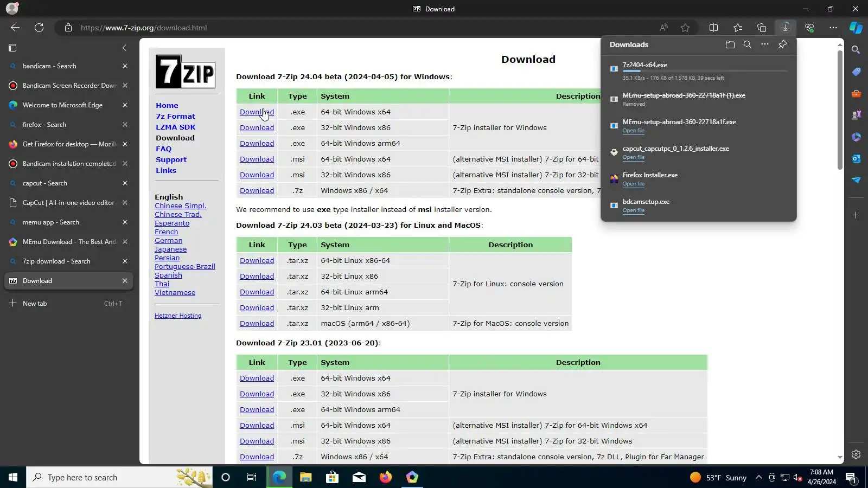Go back to the previous page
Viewport: 868px width, 488px height.
(15, 28)
